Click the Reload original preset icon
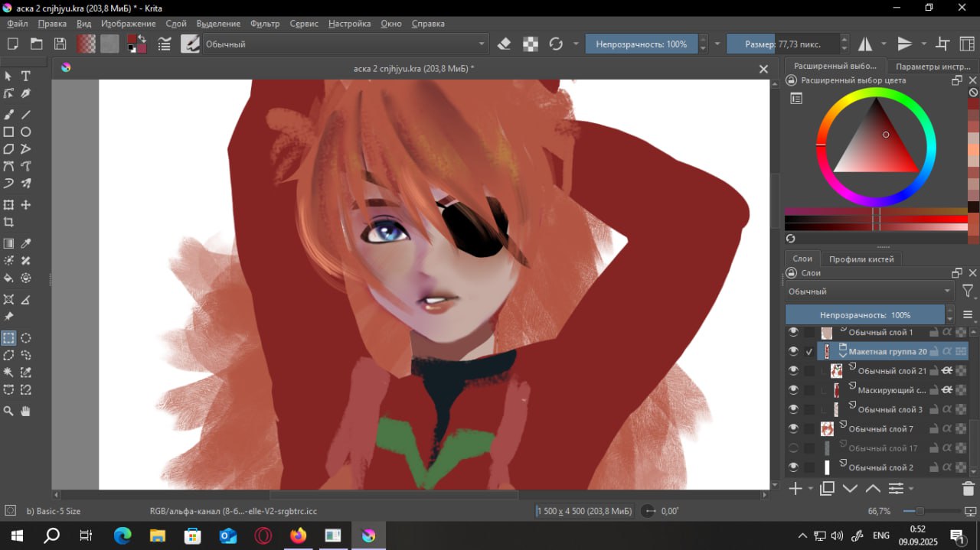 [x=556, y=44]
